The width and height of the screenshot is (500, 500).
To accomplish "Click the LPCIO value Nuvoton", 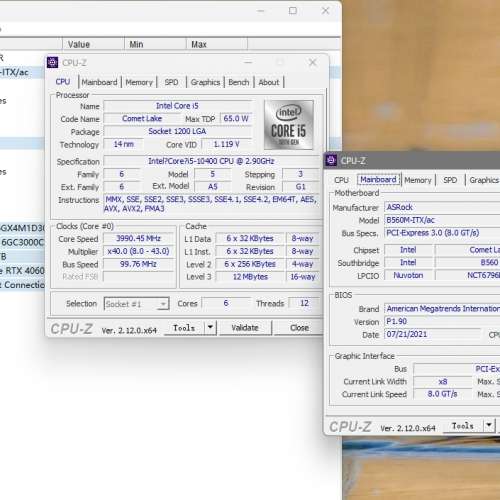I will pos(408,275).
